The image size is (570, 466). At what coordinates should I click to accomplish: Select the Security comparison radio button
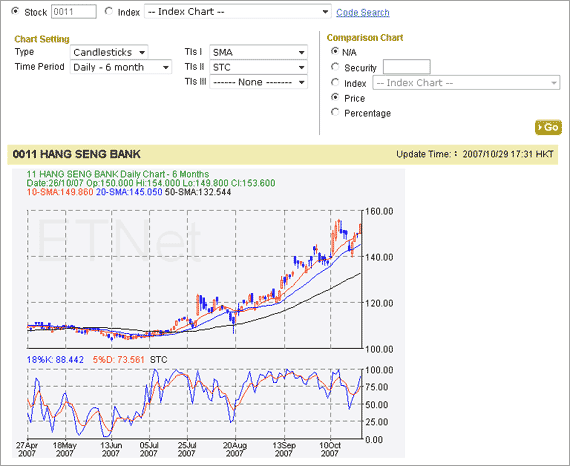pos(335,67)
